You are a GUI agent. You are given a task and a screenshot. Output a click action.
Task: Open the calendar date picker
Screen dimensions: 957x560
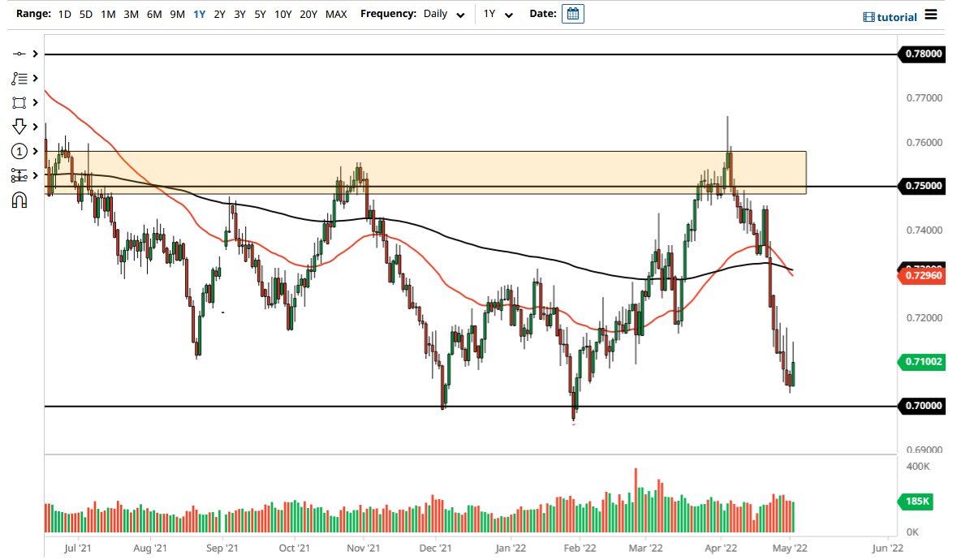coord(573,13)
